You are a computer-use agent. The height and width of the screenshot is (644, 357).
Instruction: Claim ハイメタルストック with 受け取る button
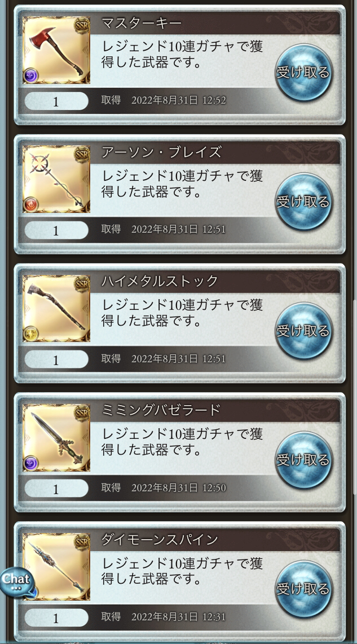coord(303,331)
